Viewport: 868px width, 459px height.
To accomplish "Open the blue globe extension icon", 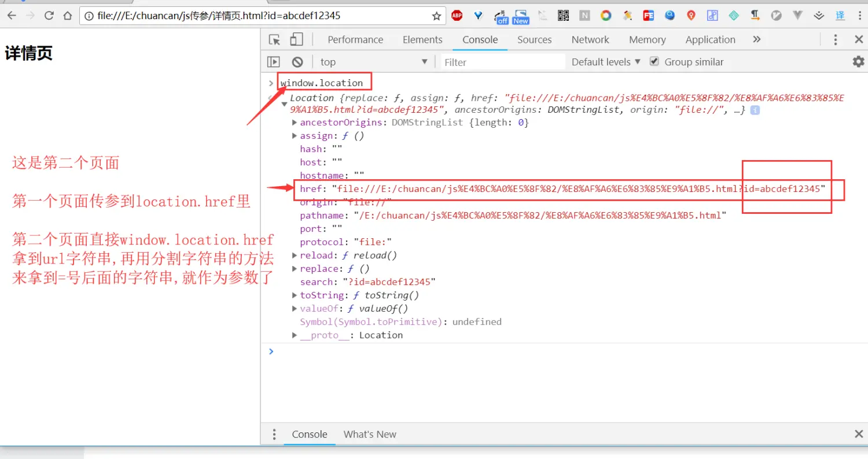I will [670, 16].
